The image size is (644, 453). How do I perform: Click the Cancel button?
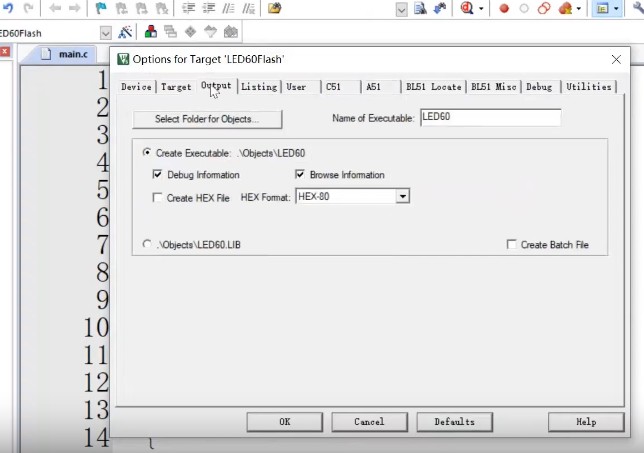370,422
